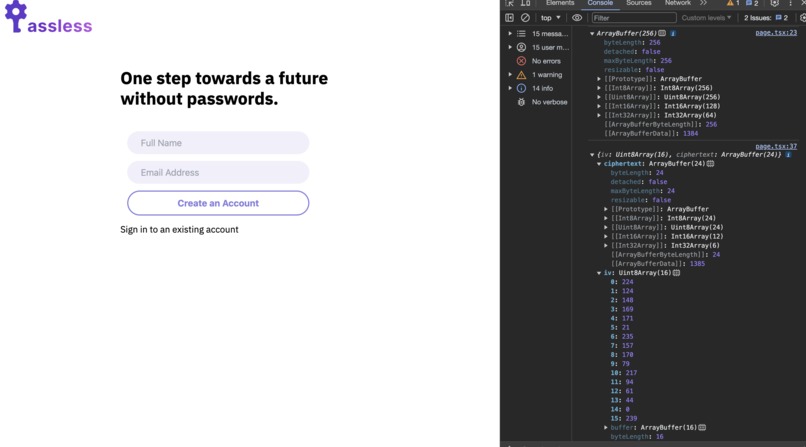Select the 15 messages sidebar filter

(x=538, y=34)
